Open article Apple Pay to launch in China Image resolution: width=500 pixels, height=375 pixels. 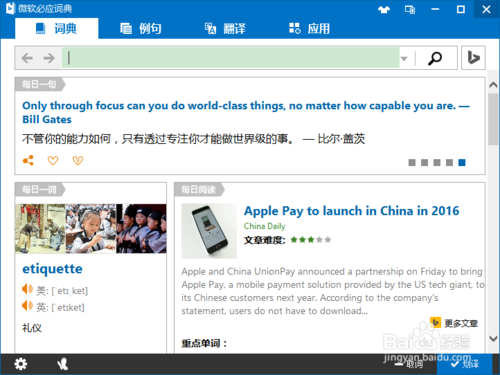point(352,211)
